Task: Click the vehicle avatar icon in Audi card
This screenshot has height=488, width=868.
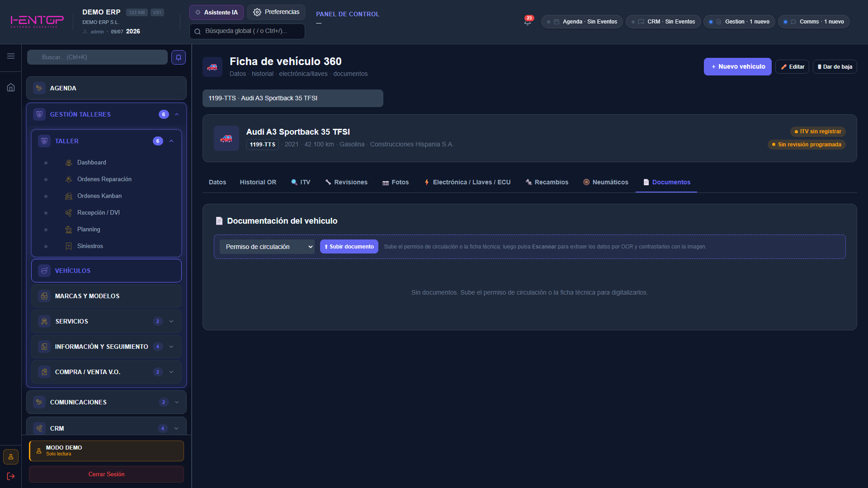Action: [226, 138]
